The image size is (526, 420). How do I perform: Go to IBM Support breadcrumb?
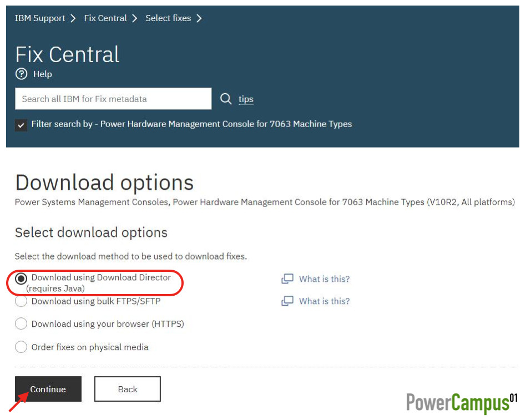pyautogui.click(x=40, y=18)
